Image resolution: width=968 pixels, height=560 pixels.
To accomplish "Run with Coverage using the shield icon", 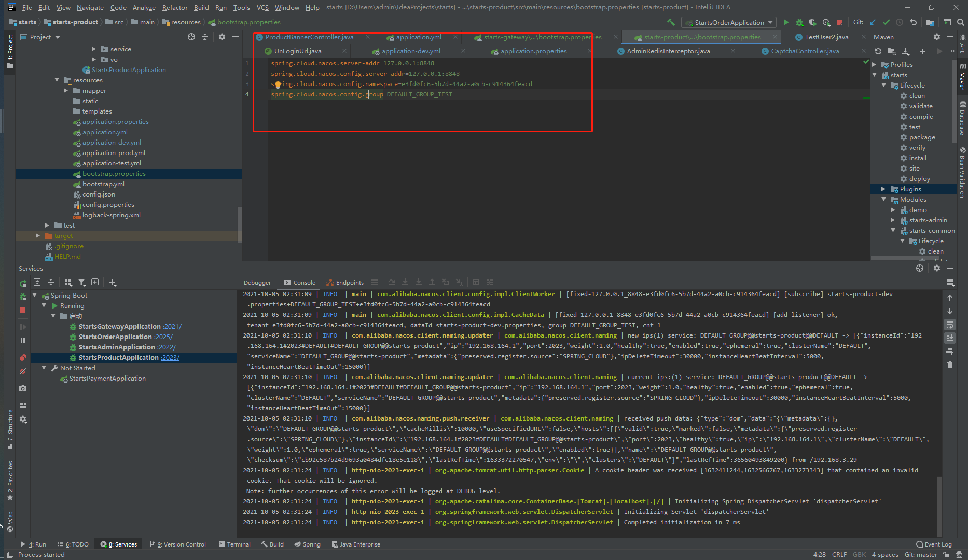I will (813, 22).
